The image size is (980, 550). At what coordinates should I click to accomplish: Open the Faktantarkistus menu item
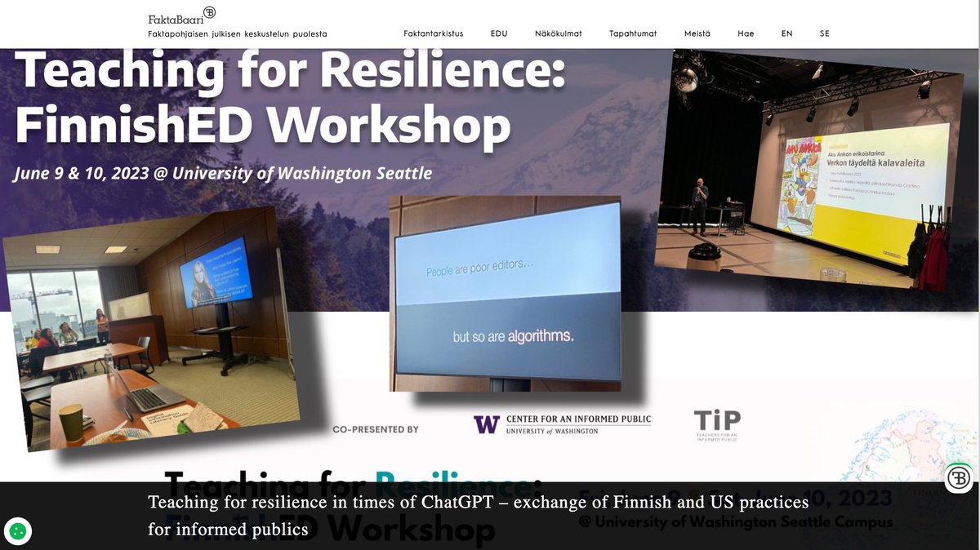point(433,33)
